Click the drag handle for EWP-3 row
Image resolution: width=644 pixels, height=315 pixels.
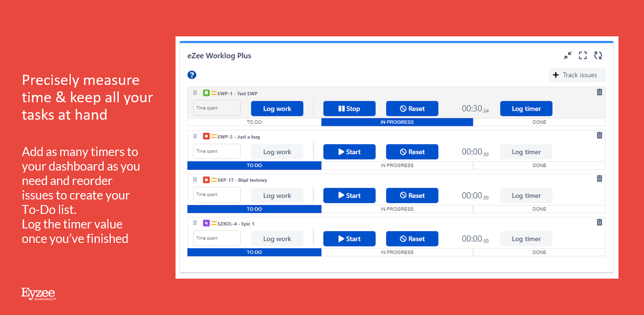(195, 136)
